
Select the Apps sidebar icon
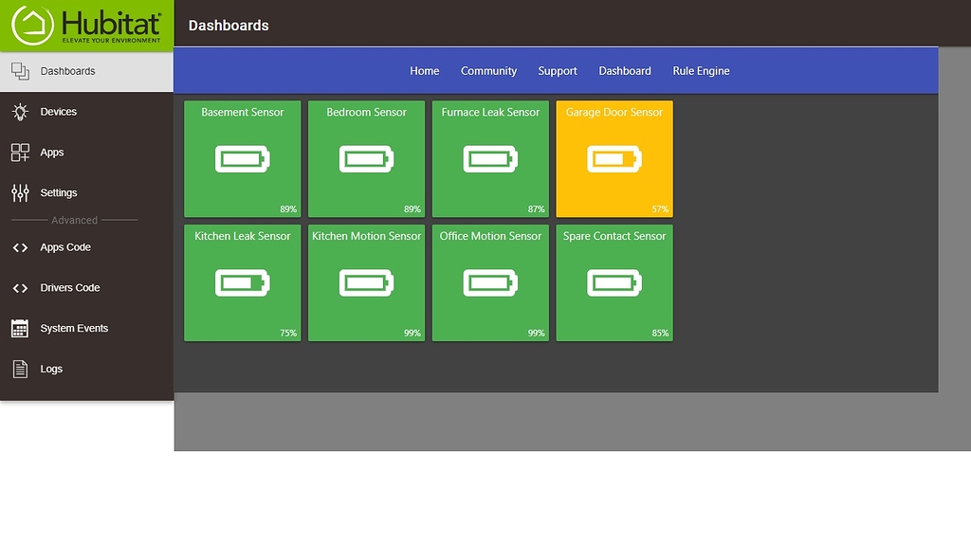coord(18,152)
